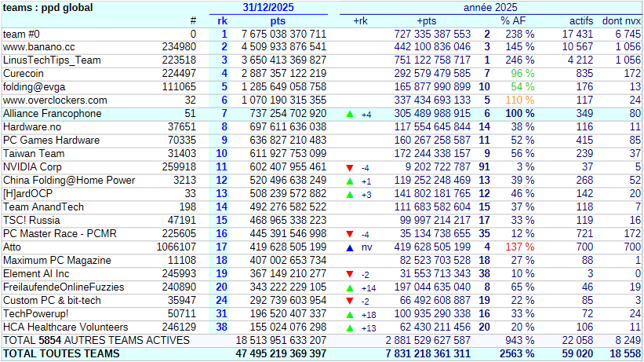Click the '+pts' column header
Screen dimensions: 644x362
click(x=426, y=21)
